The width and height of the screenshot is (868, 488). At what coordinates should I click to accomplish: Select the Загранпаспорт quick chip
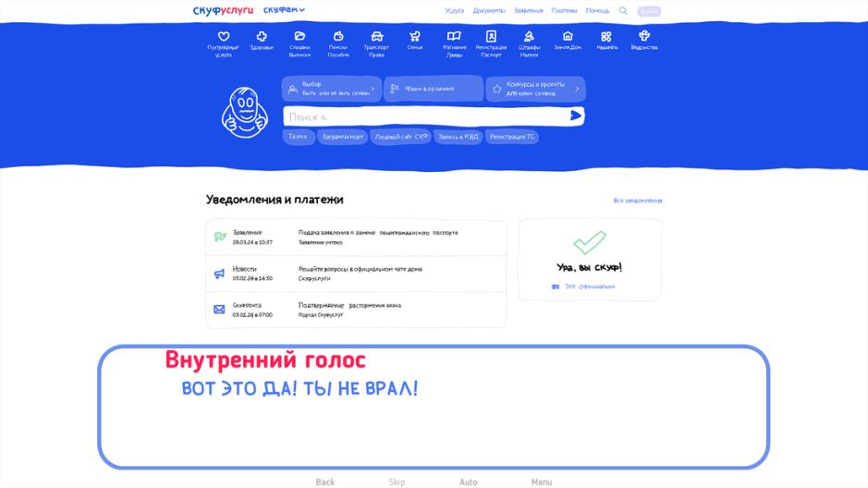343,137
